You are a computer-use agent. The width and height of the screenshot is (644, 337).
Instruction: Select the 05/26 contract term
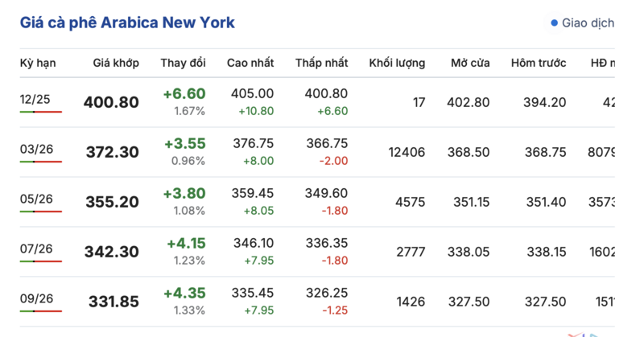35,197
